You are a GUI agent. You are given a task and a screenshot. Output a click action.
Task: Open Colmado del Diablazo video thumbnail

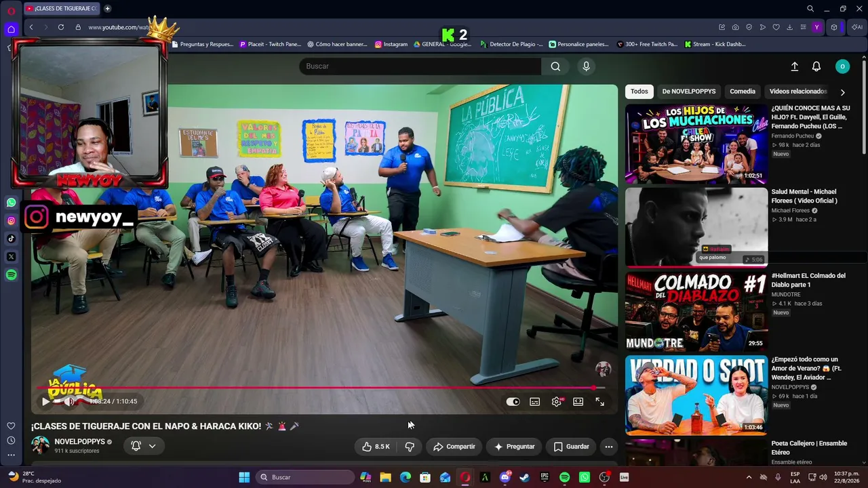696,311
